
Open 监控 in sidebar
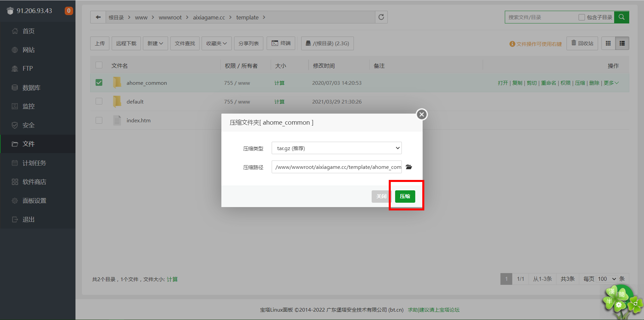click(x=38, y=106)
